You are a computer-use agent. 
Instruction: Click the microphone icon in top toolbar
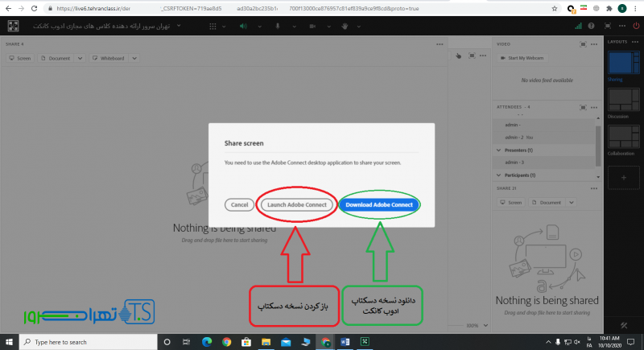click(x=278, y=26)
